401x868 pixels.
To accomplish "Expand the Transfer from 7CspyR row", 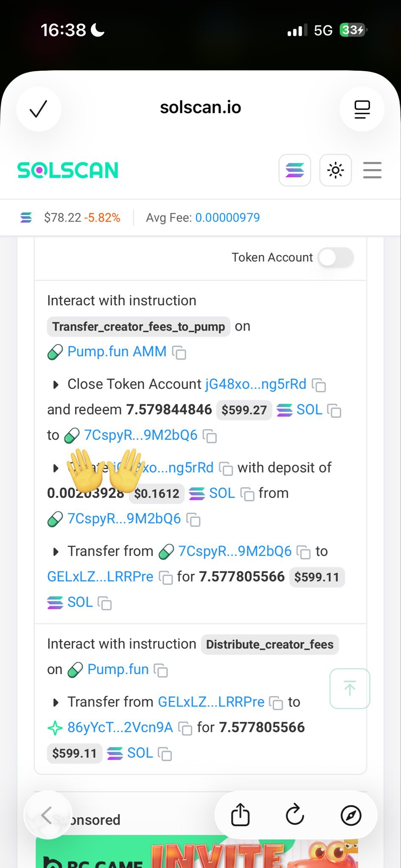I will tap(55, 552).
